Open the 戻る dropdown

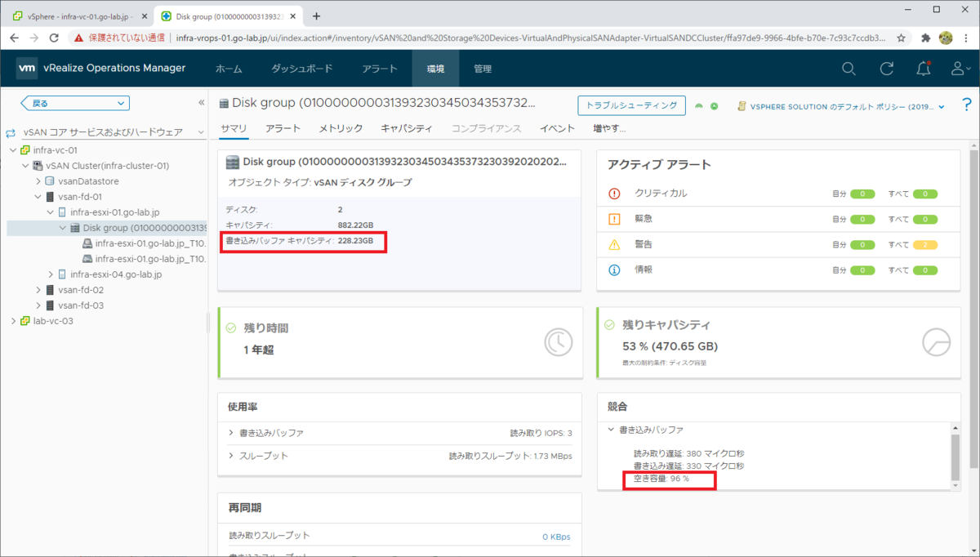pyautogui.click(x=76, y=103)
